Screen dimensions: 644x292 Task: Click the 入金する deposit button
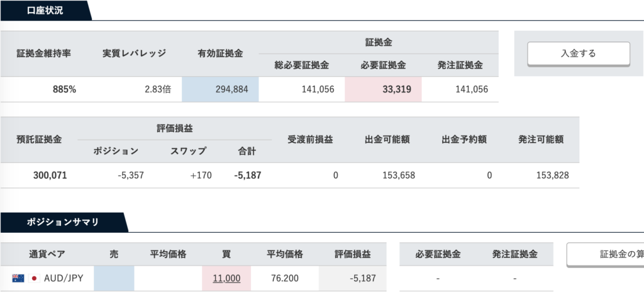(x=579, y=53)
